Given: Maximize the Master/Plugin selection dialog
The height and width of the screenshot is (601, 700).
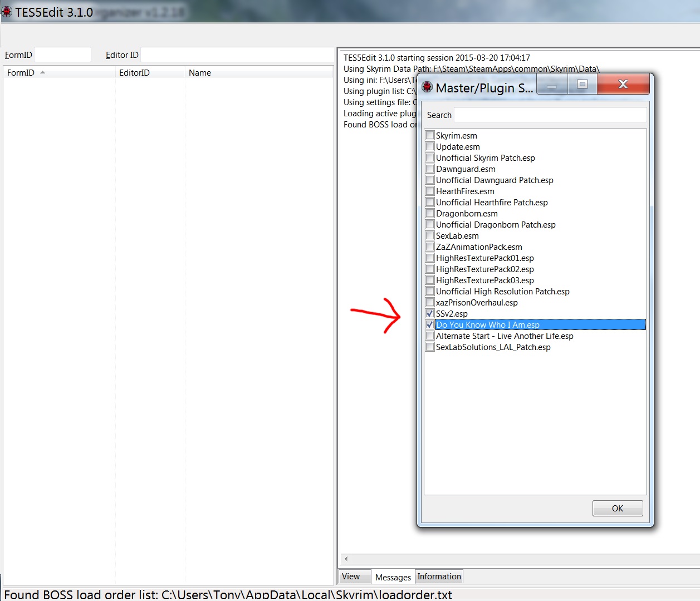Looking at the screenshot, I should pyautogui.click(x=582, y=85).
